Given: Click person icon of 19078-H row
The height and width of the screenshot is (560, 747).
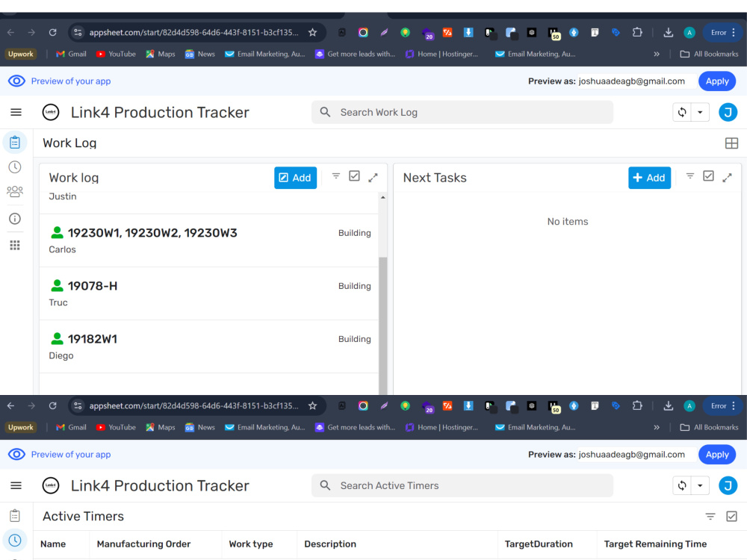Looking at the screenshot, I should pyautogui.click(x=58, y=286).
